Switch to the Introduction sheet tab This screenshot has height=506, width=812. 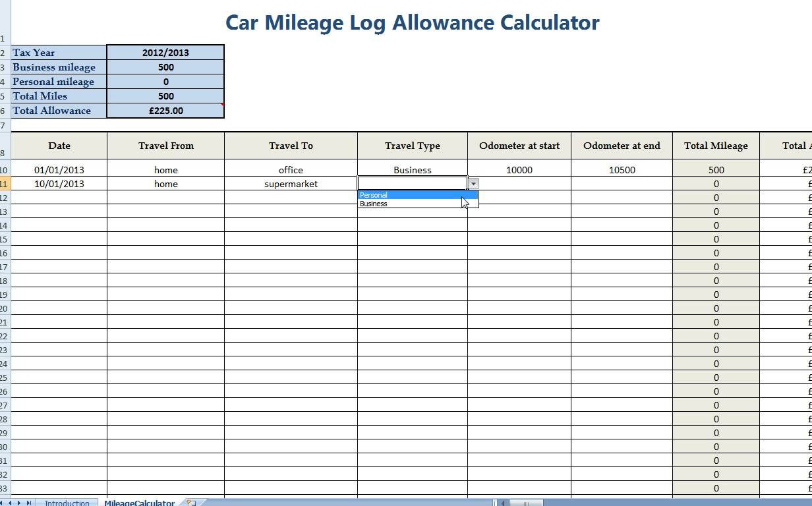67,503
